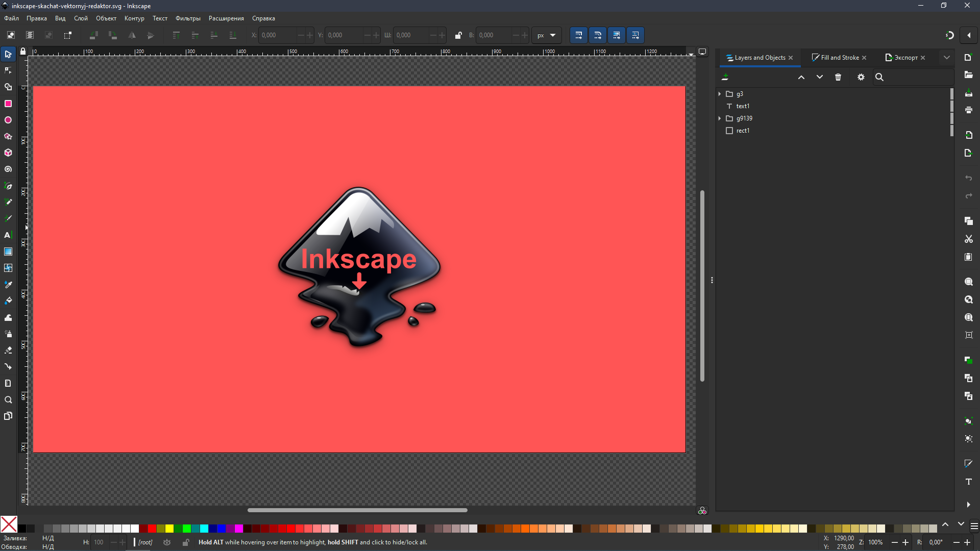The image size is (980, 551).
Task: Select the Pages tool
Action: [x=8, y=416]
